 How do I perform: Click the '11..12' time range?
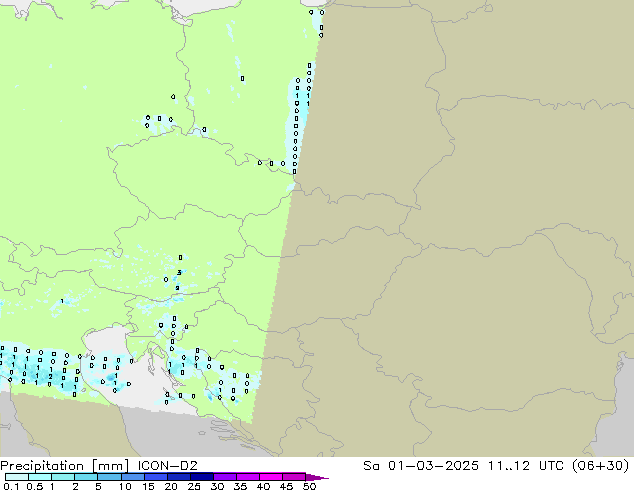(509, 466)
